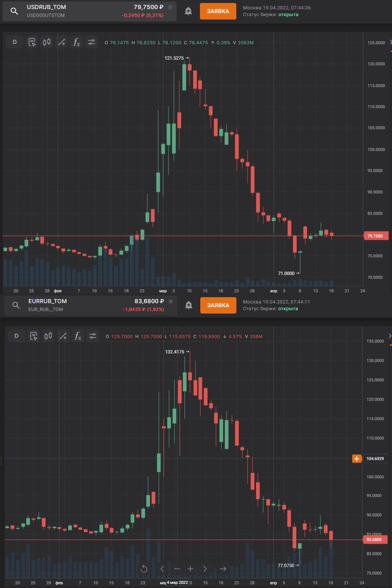Toggle the favorite star for USDRUB_TOM
This screenshot has height=588, width=392.
[170, 7]
